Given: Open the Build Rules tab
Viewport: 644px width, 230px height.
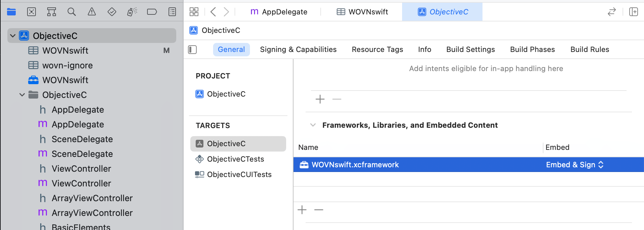Looking at the screenshot, I should tap(590, 50).
